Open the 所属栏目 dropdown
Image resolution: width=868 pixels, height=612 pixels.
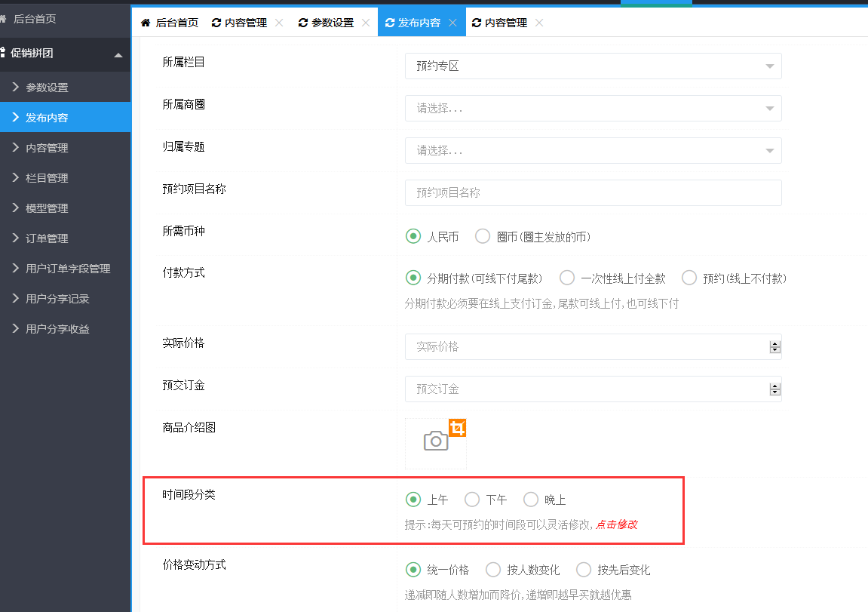click(593, 66)
